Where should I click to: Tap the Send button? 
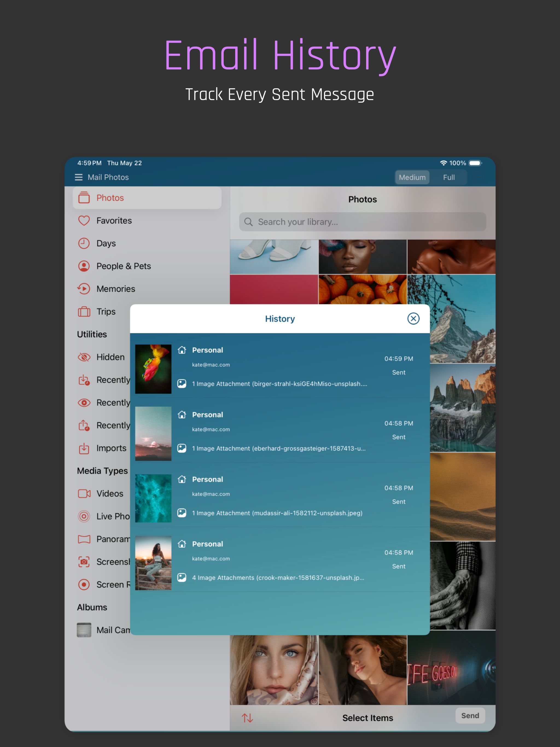(470, 716)
